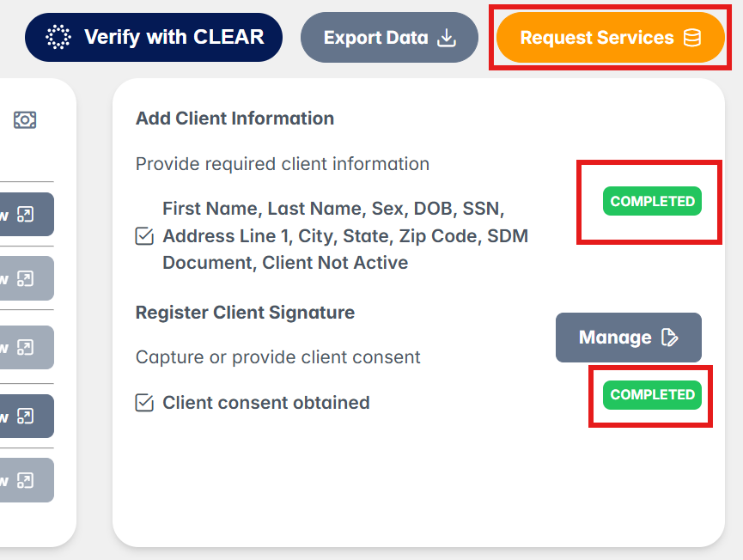This screenshot has width=743, height=560.
Task: Export client data with Export Data button
Action: pyautogui.click(x=389, y=38)
